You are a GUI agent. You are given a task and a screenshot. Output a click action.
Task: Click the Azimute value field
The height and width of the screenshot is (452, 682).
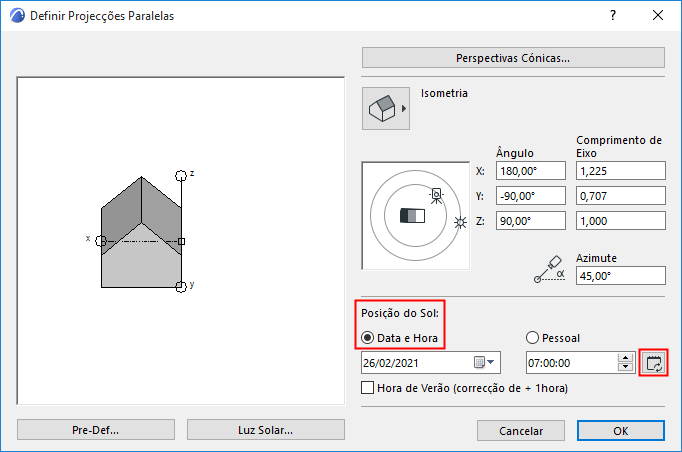620,275
